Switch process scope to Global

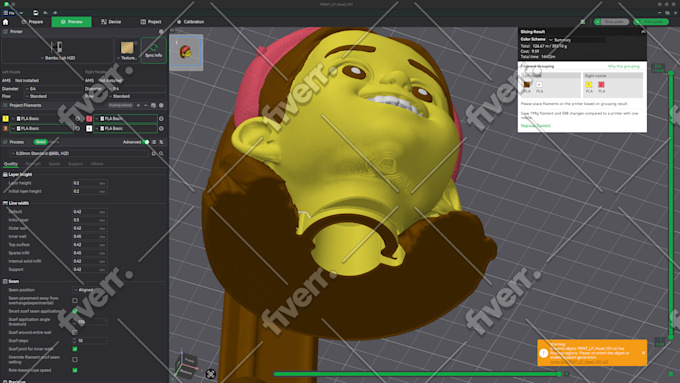[40, 142]
